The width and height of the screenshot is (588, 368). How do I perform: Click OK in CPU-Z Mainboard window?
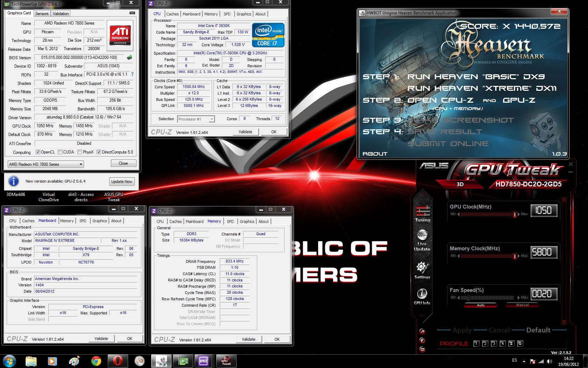(129, 339)
